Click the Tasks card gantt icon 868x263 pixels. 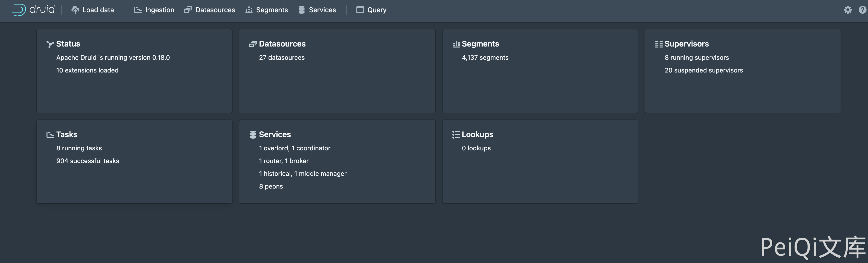pyautogui.click(x=50, y=134)
